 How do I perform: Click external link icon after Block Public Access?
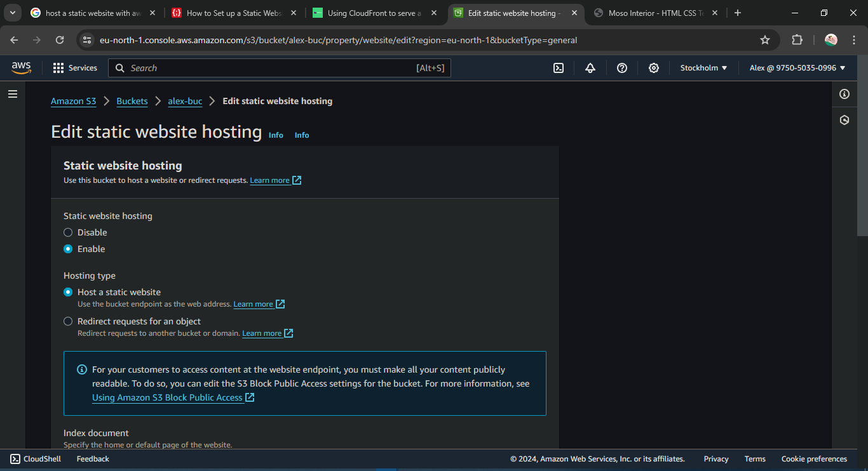pyautogui.click(x=250, y=397)
